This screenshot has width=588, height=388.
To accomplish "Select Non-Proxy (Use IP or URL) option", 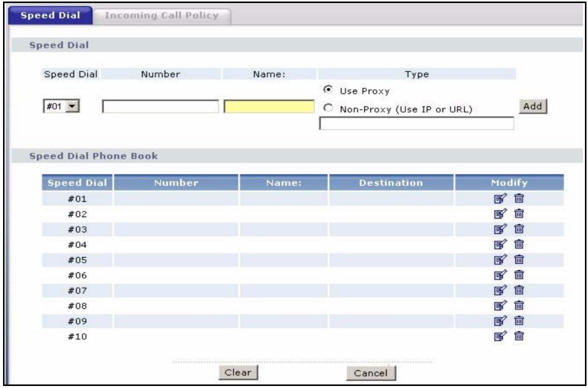I will 328,109.
